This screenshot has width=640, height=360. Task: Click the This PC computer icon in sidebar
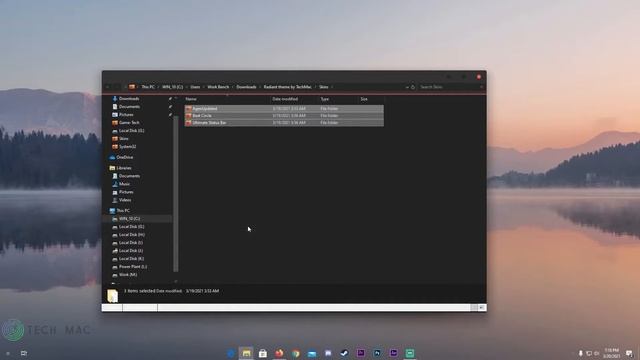[112, 211]
